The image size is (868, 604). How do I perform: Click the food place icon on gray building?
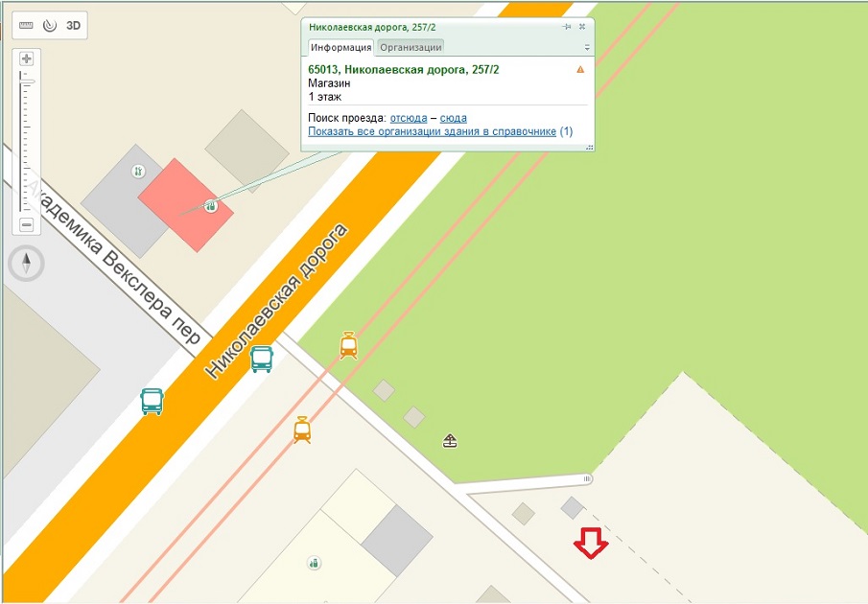(138, 172)
